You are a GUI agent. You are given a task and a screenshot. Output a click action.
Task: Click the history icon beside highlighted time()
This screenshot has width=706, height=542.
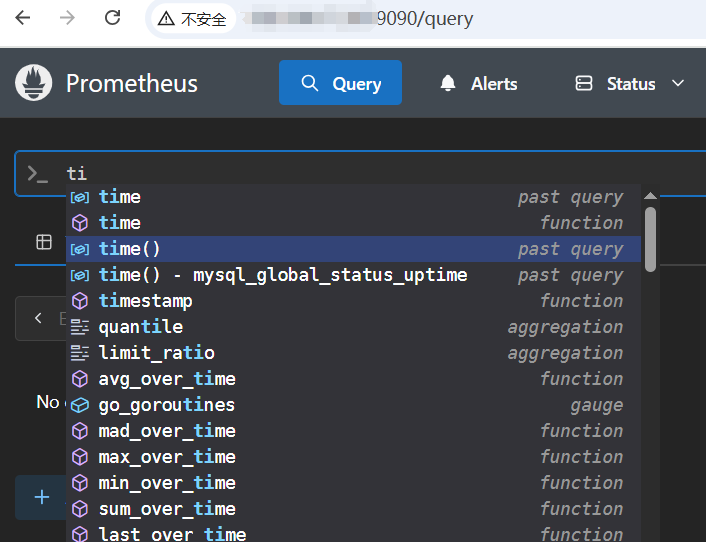(x=80, y=249)
